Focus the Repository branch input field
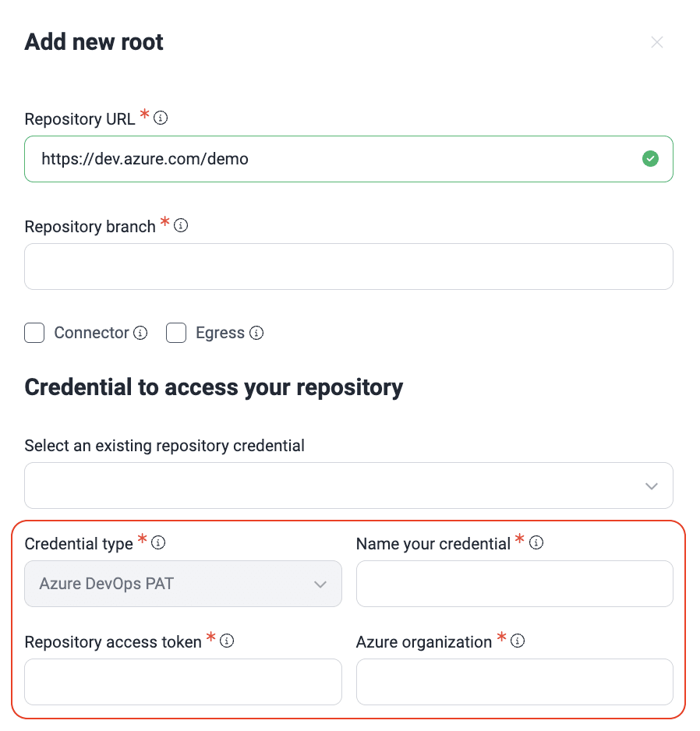The image size is (700, 731). (x=349, y=267)
